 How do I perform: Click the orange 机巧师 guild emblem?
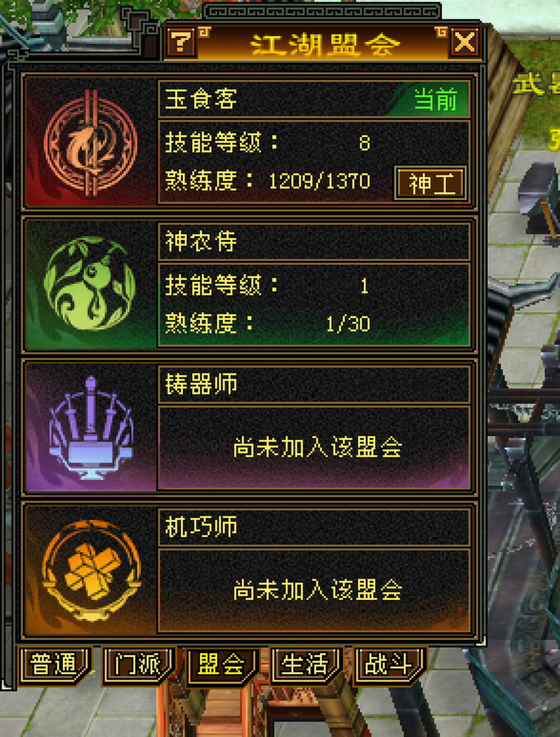pyautogui.click(x=91, y=571)
